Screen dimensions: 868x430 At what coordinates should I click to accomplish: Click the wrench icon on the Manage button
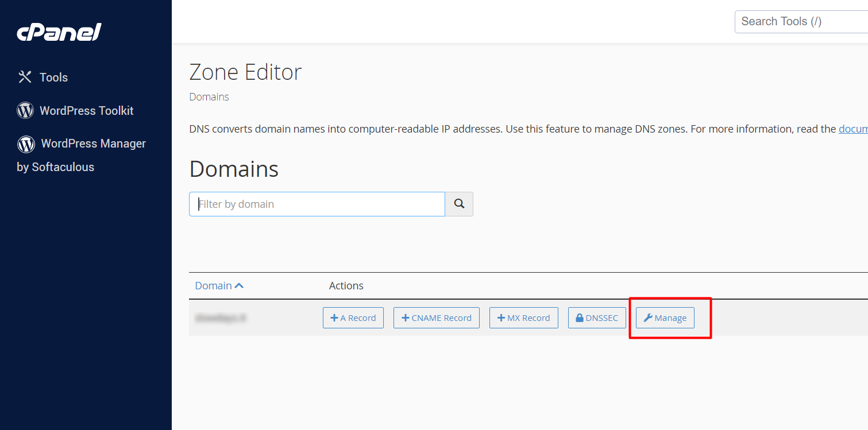[x=648, y=318]
